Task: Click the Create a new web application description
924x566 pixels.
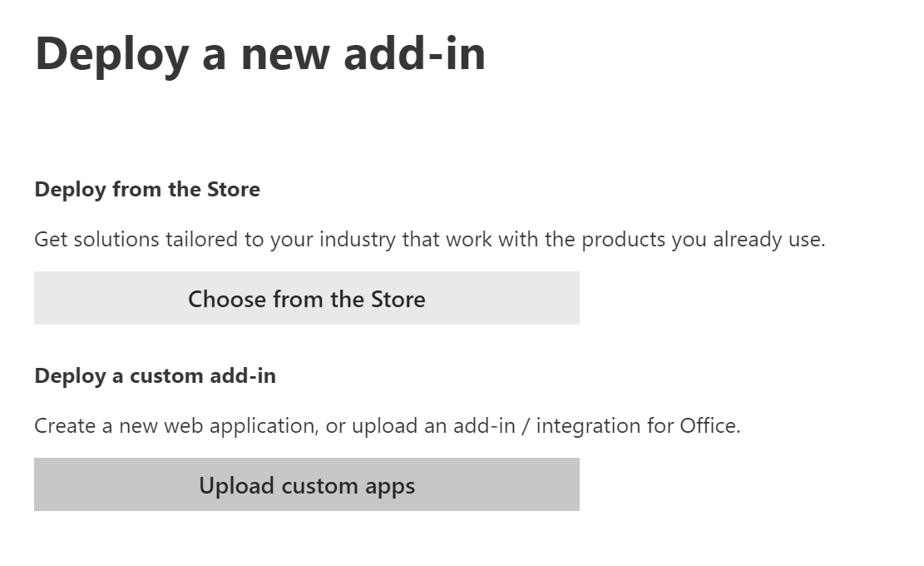Action: coord(176,426)
